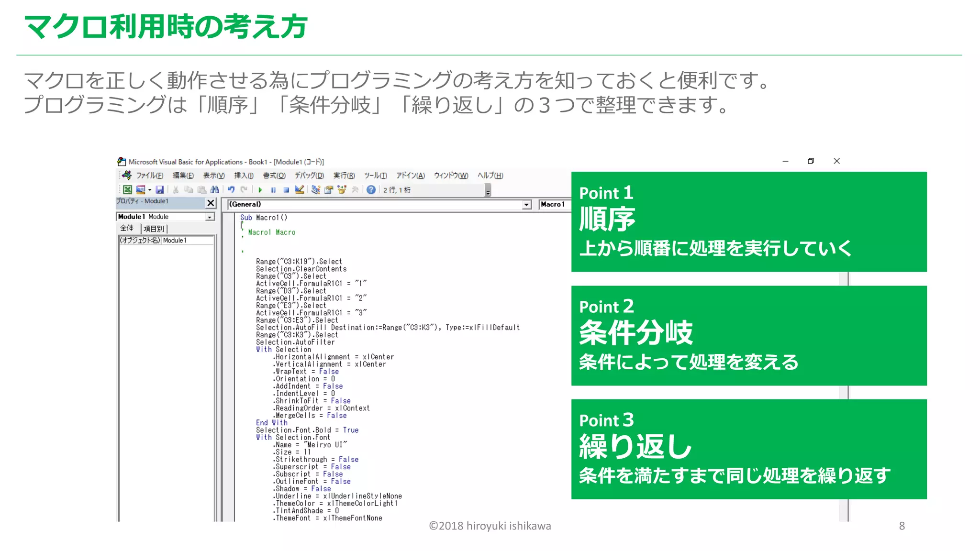The height and width of the screenshot is (551, 980).
Task: Click the Find binoculars icon
Action: (x=214, y=190)
